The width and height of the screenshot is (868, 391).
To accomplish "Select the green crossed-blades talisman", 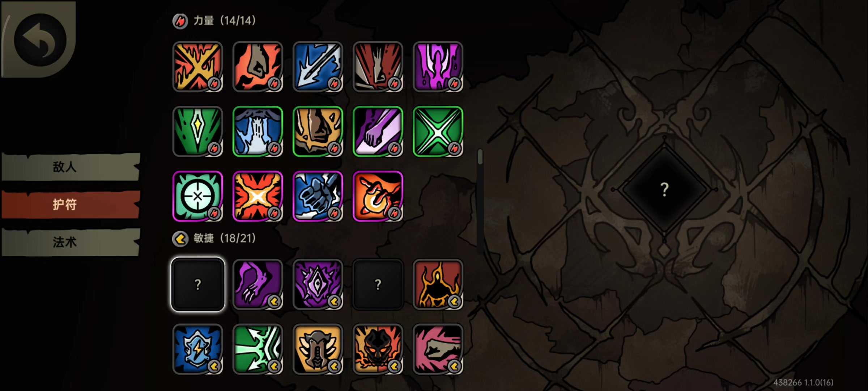I will coord(438,131).
